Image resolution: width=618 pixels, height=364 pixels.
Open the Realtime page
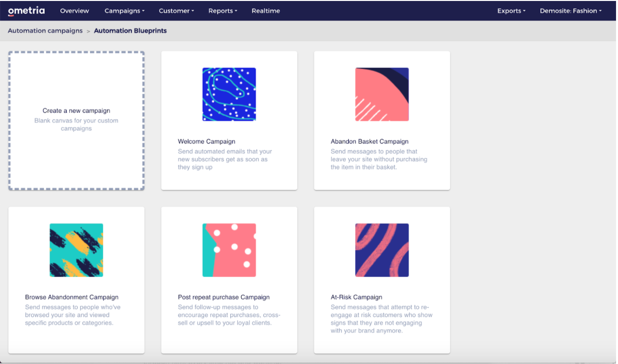[266, 11]
